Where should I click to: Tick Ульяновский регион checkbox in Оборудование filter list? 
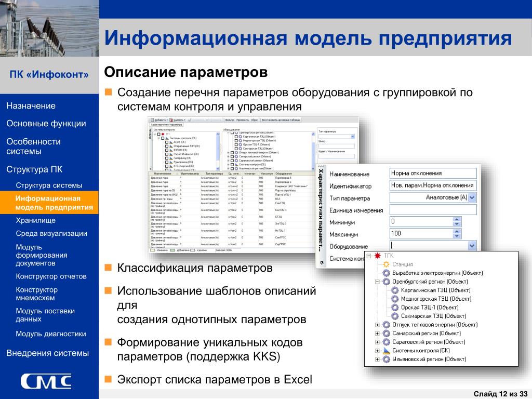pos(232,169)
